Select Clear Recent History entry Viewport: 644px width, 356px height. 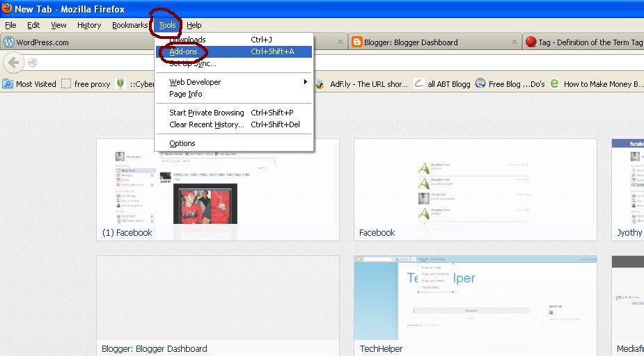(234, 124)
